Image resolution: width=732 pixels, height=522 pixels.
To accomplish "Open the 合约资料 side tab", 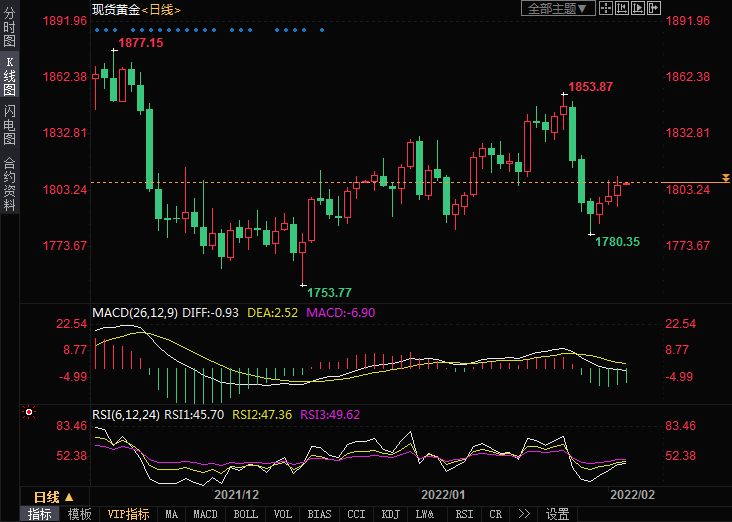I will tap(9, 184).
